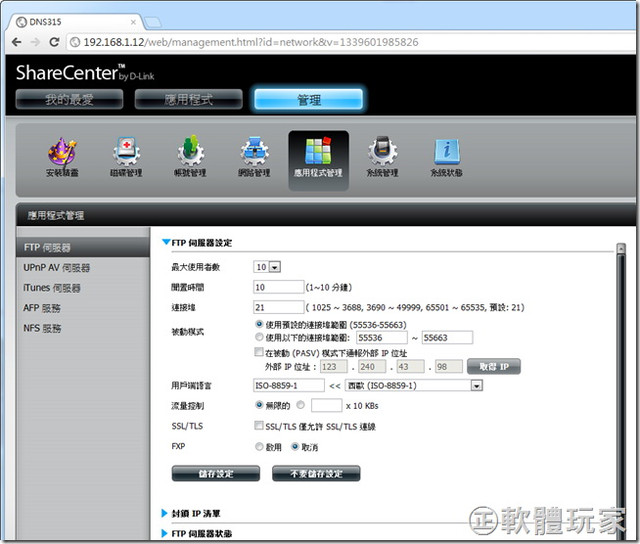
Task: Open the 應用程式 (Applications) tab
Action: click(189, 99)
